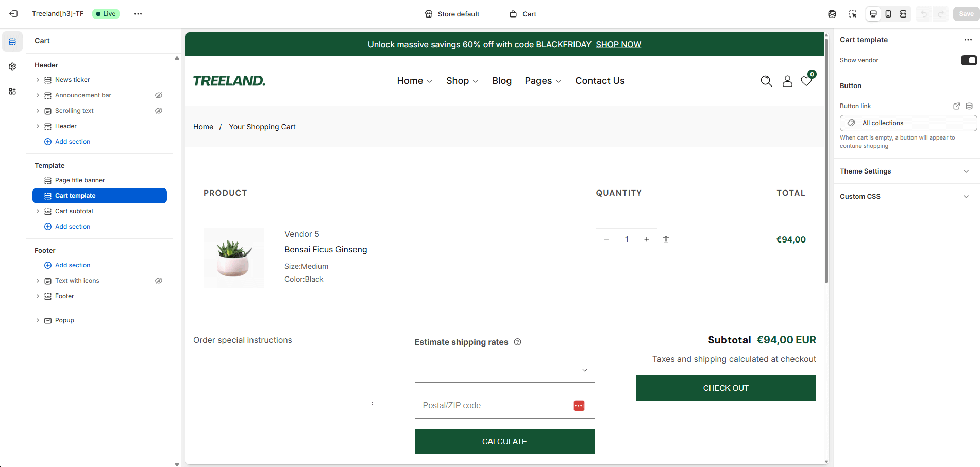Expand the Cart subtotal section

tap(38, 211)
